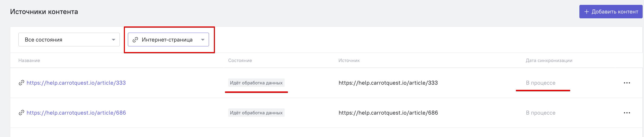644x137 pixels.
Task: Expand the Все состояния dropdown
Action: pyautogui.click(x=69, y=40)
